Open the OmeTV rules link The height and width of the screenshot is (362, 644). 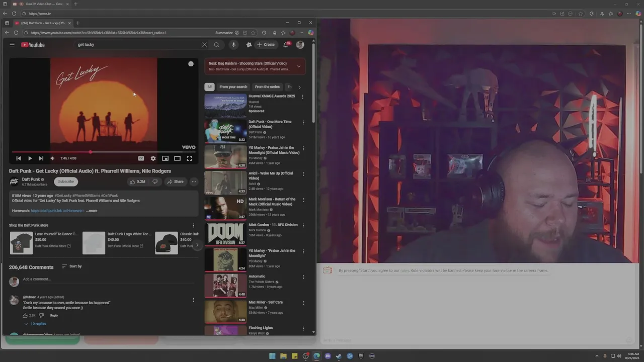[x=405, y=270]
